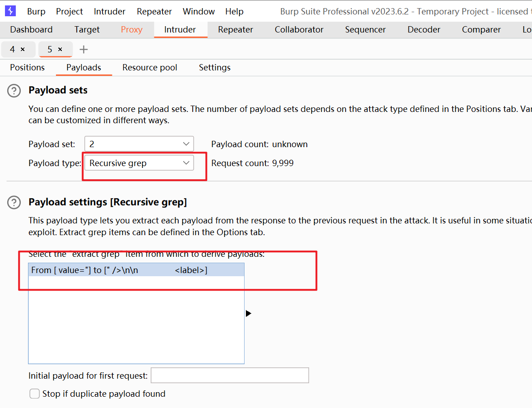This screenshot has height=408, width=532.
Task: Open the Intruder menu in menu bar
Action: coord(110,12)
